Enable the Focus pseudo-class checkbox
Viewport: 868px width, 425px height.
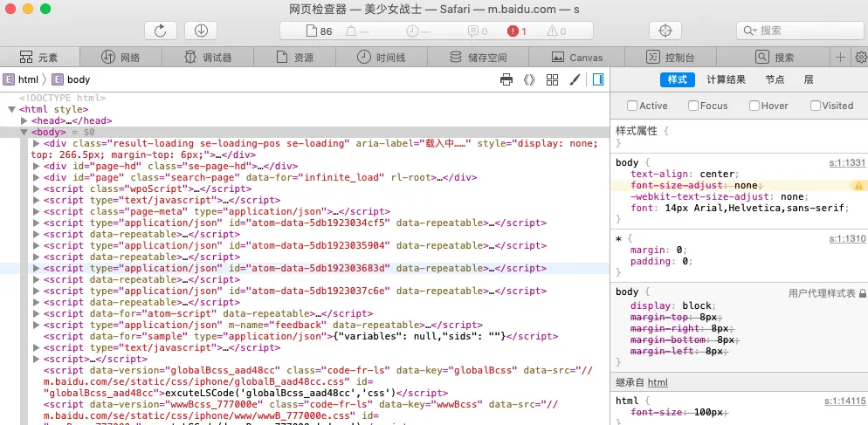pyautogui.click(x=693, y=106)
